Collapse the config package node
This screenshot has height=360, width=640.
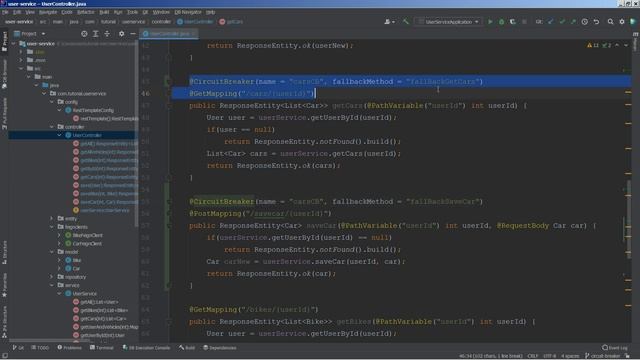tap(52, 102)
